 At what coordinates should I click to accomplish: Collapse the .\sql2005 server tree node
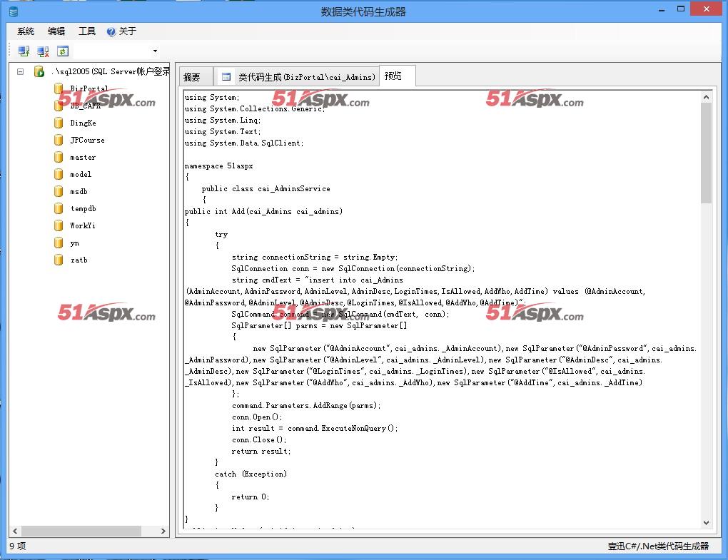21,71
